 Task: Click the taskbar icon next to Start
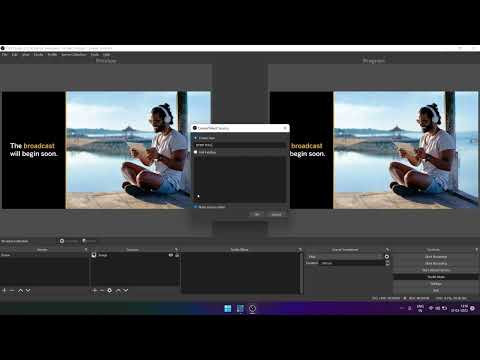coord(240,308)
